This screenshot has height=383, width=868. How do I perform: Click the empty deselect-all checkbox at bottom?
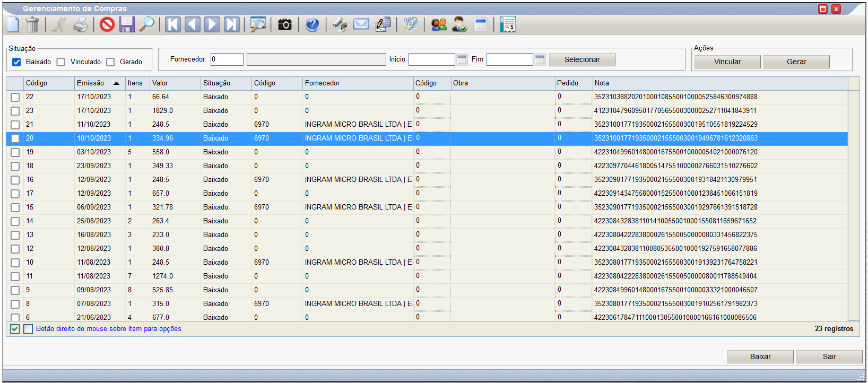[28, 329]
